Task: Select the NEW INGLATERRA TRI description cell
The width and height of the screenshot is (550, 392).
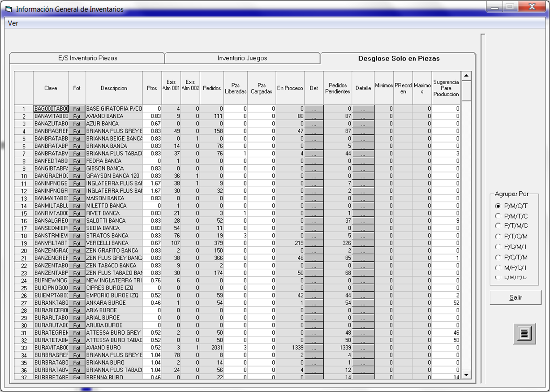Action: 114,280
